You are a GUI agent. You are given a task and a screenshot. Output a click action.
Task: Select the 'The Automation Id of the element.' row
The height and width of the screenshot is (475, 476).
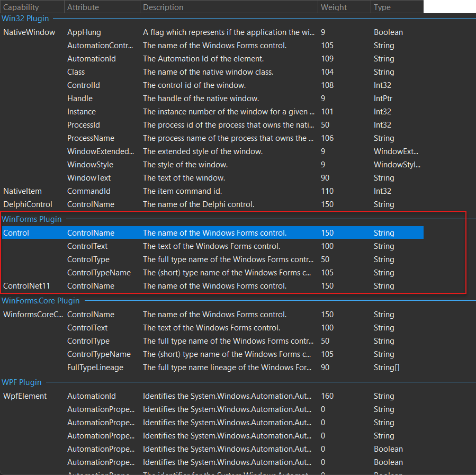pos(212,59)
